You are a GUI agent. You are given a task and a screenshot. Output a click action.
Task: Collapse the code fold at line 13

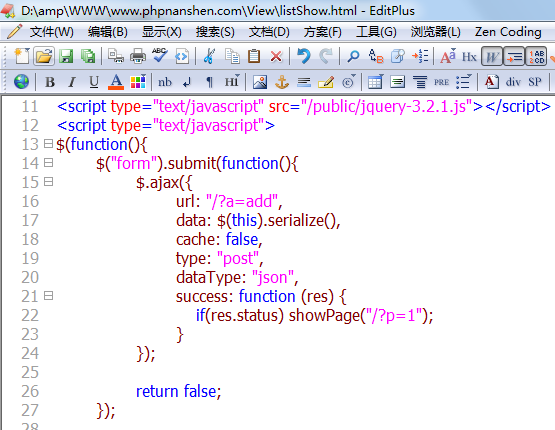click(x=48, y=143)
